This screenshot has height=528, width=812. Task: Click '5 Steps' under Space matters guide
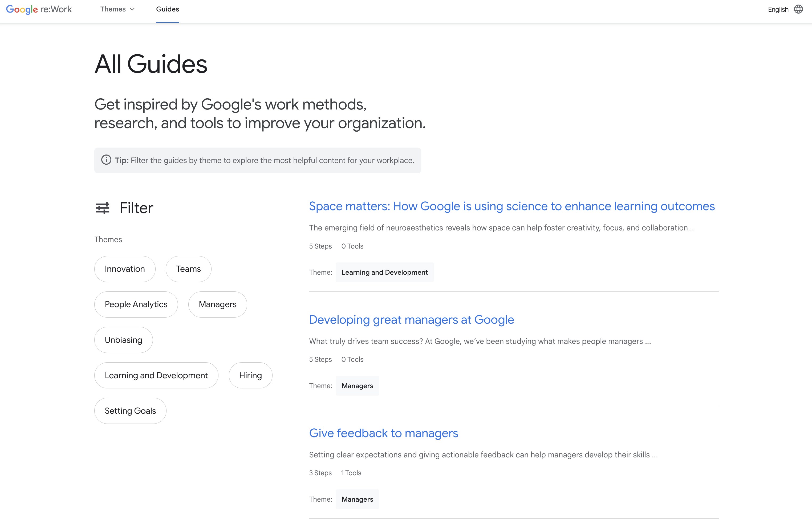pyautogui.click(x=320, y=246)
